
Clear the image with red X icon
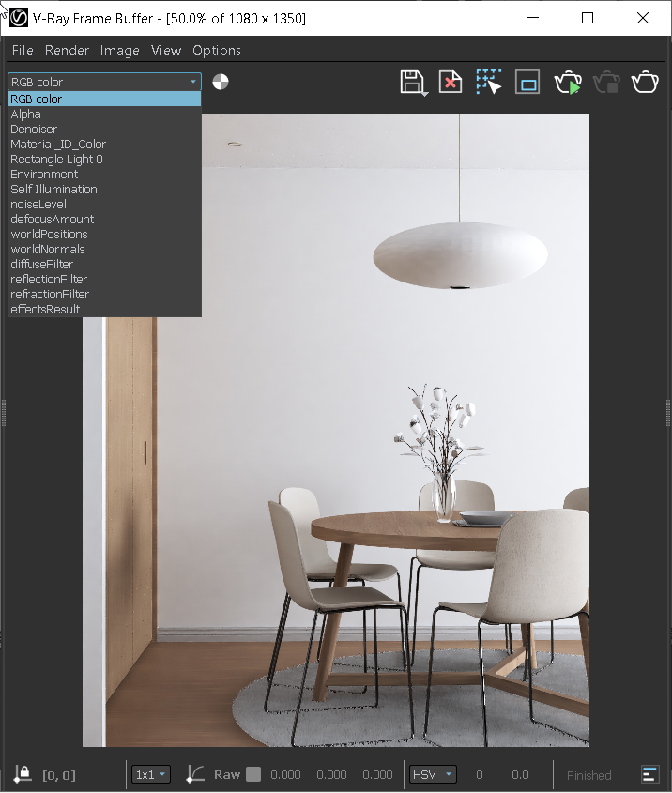click(x=451, y=83)
